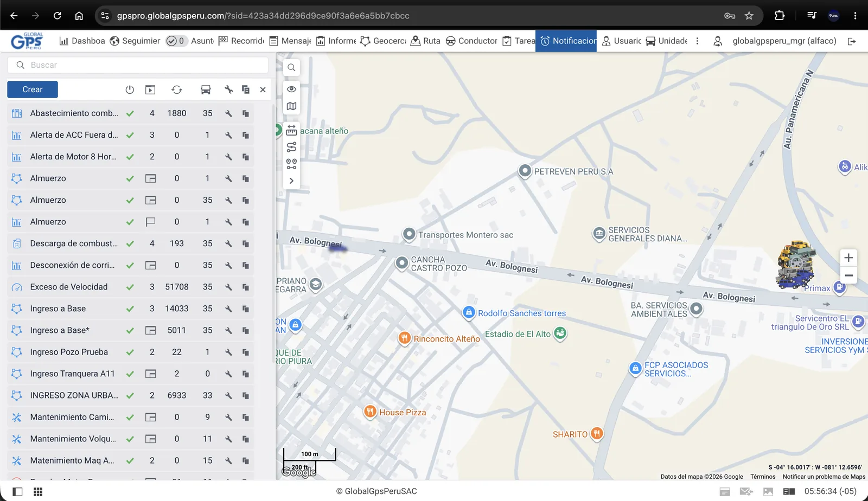The image size is (868, 501).
Task: Click the wrench icon in notifications toolbar header
Action: (228, 89)
